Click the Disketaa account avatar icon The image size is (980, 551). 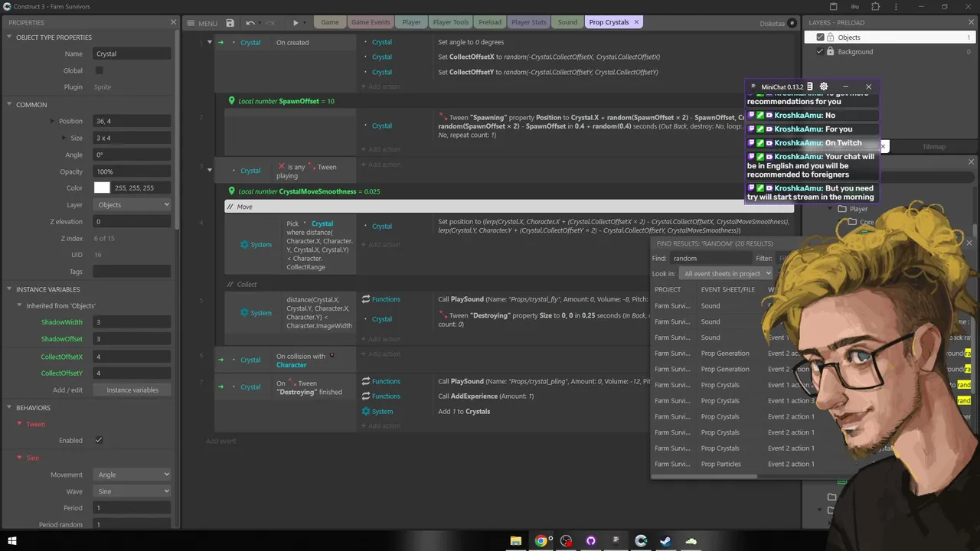pos(793,23)
